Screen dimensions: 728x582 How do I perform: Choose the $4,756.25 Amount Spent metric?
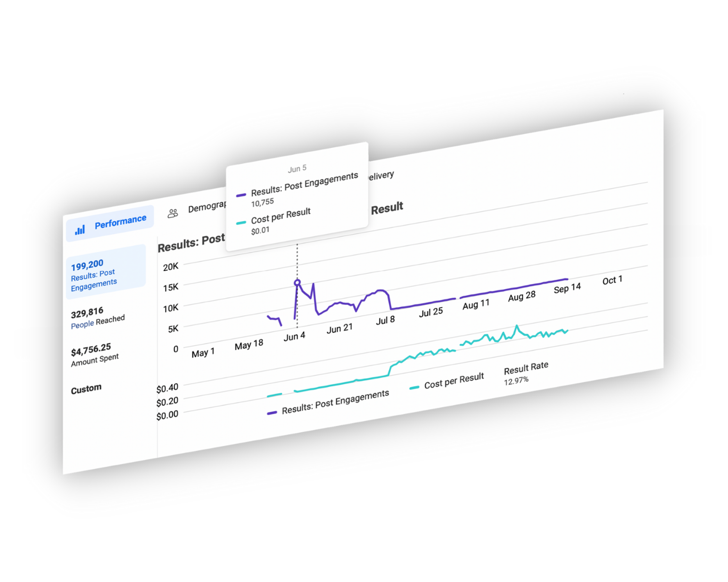click(x=95, y=354)
